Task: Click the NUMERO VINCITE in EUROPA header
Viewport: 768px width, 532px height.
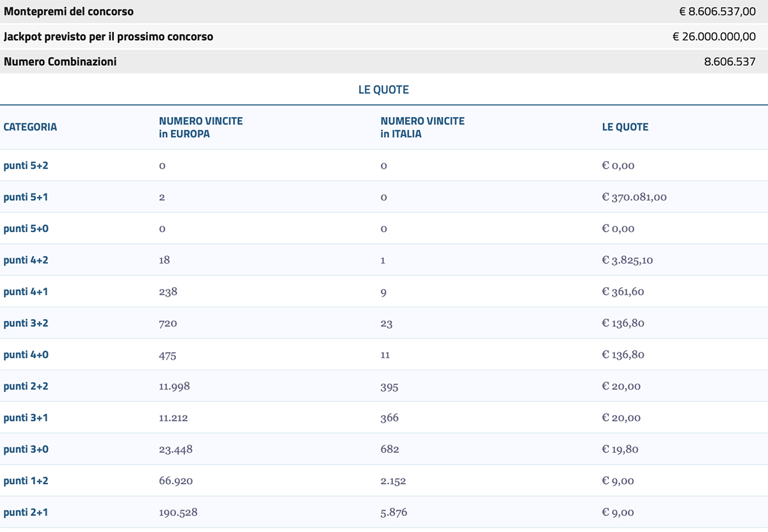Action: [201, 127]
